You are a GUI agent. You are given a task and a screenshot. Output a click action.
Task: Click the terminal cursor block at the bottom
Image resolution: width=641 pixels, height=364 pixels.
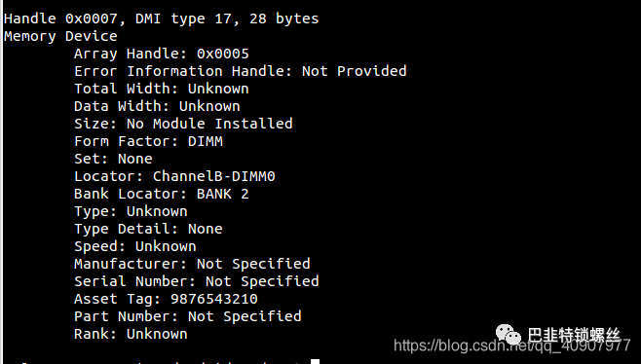315,361
